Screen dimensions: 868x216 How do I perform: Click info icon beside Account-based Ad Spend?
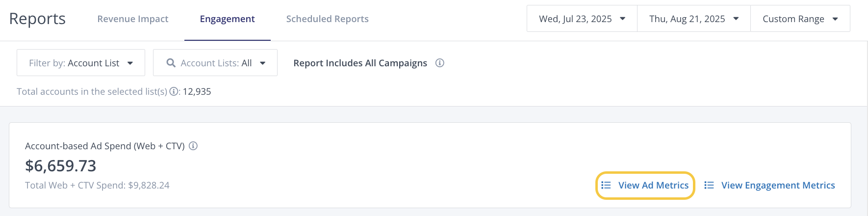tap(193, 146)
